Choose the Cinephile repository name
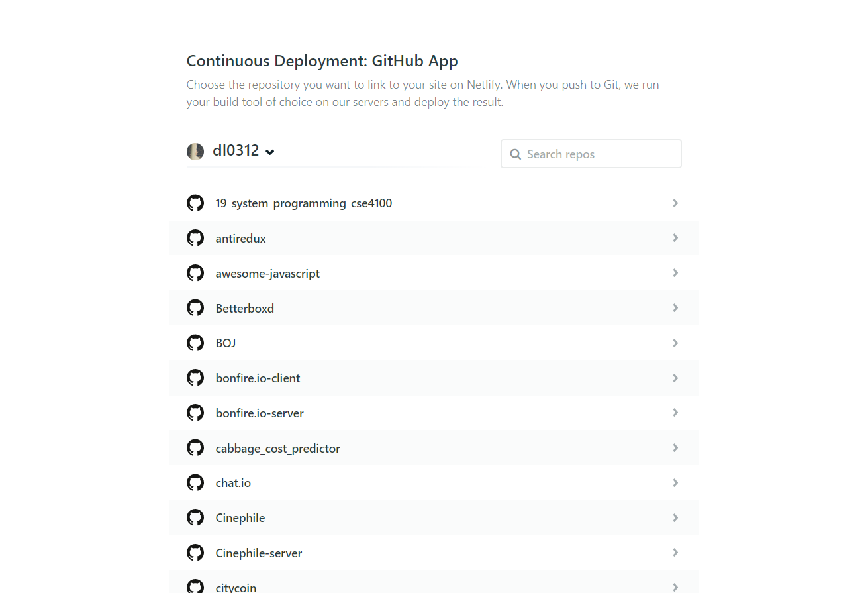 (x=240, y=518)
